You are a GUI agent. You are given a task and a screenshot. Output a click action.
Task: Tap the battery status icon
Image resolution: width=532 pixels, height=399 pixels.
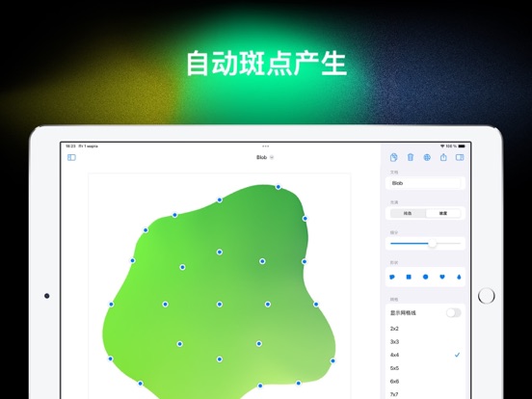pos(462,146)
